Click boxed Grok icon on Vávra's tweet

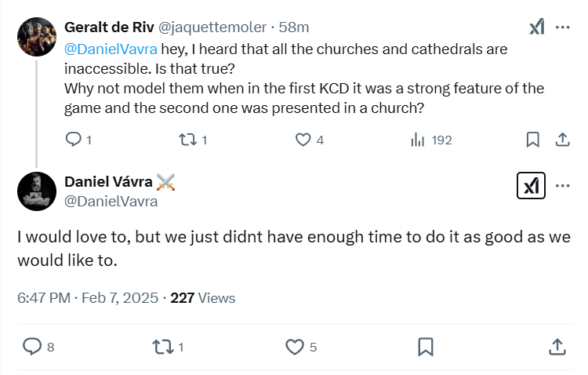pos(531,186)
